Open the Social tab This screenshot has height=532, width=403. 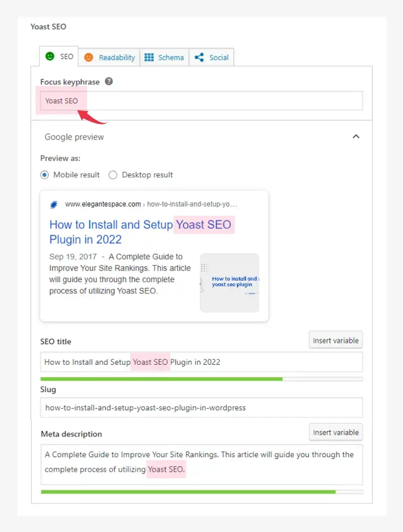[x=217, y=57]
